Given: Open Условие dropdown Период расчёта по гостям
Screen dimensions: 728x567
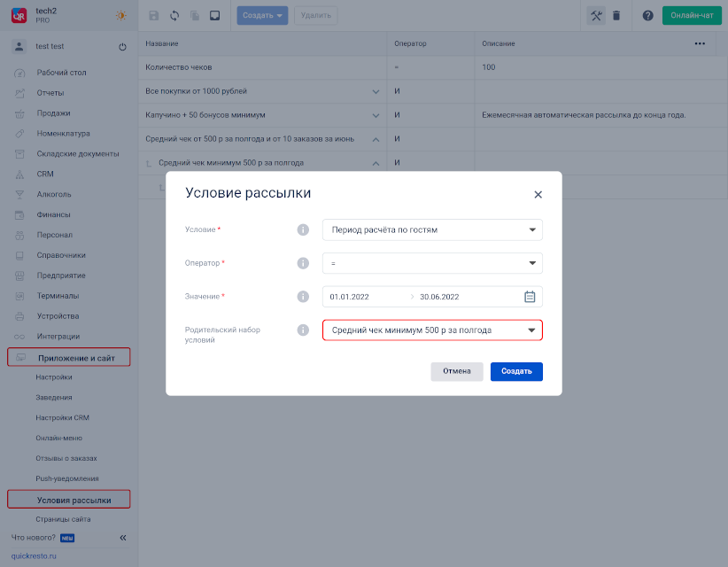Looking at the screenshot, I should (432, 229).
